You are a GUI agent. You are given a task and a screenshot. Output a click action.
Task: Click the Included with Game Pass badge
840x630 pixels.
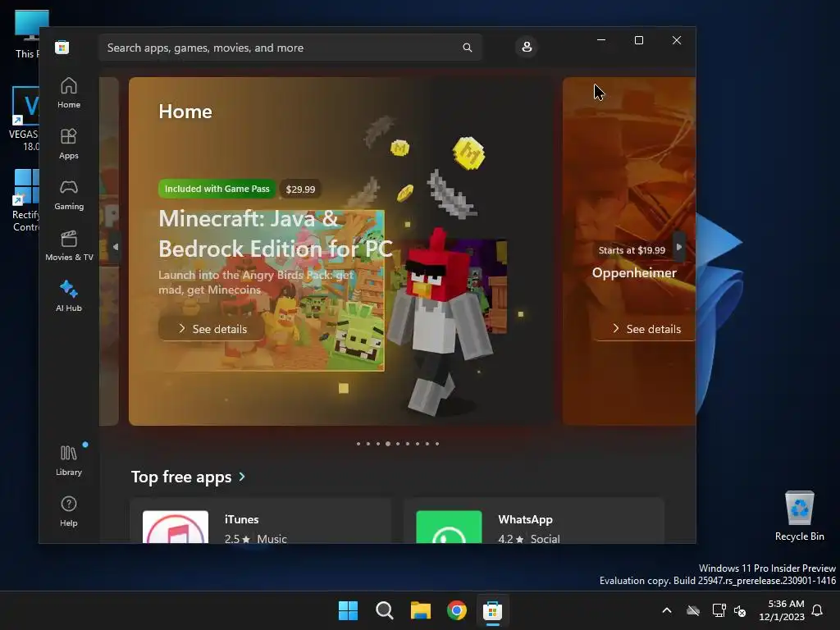point(217,189)
